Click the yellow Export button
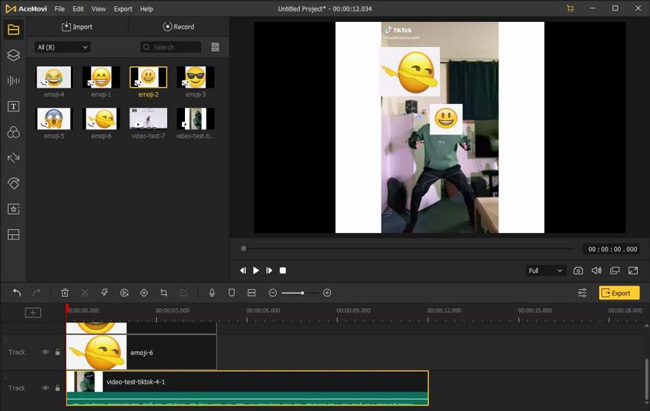 [619, 293]
